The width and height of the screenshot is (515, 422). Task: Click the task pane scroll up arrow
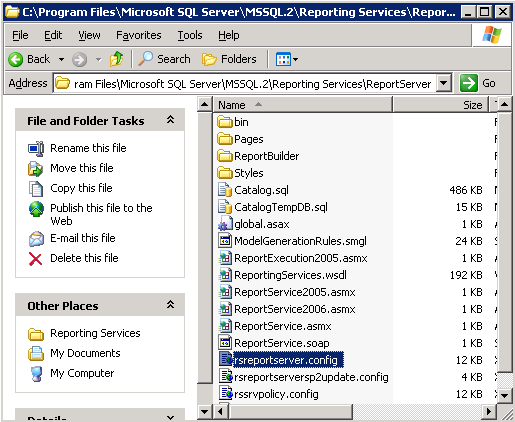(x=204, y=105)
